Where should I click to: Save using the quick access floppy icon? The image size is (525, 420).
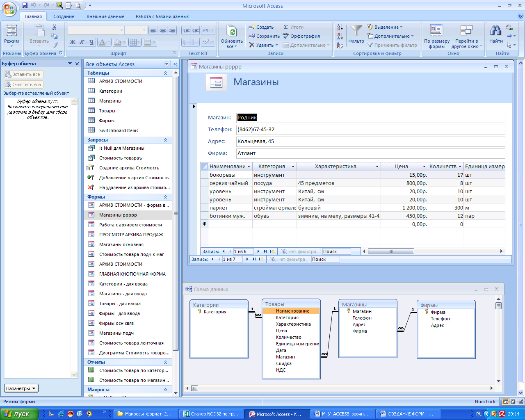25,5
